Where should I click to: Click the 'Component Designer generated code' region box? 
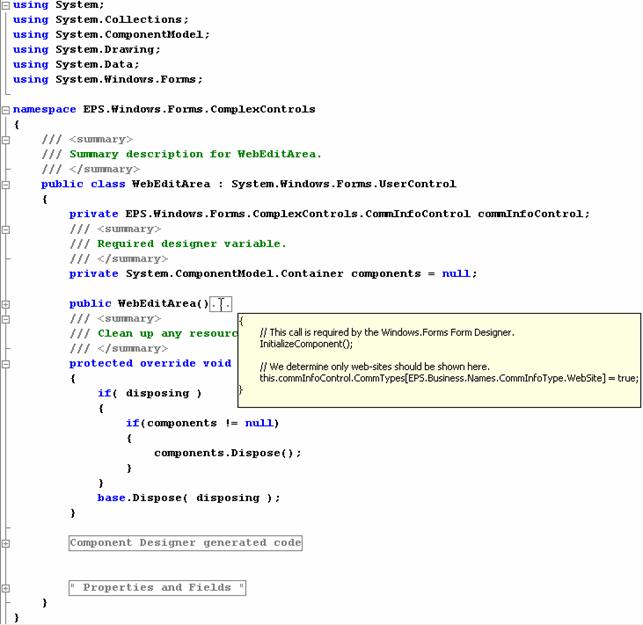coord(185,543)
